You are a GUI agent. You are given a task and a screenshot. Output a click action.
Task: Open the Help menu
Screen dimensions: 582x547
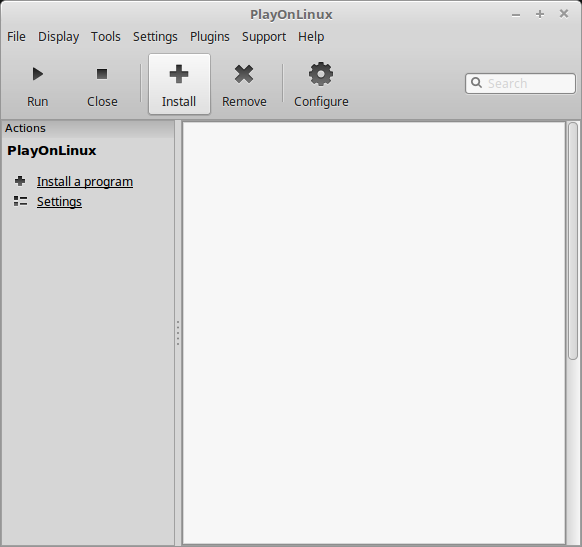(311, 37)
